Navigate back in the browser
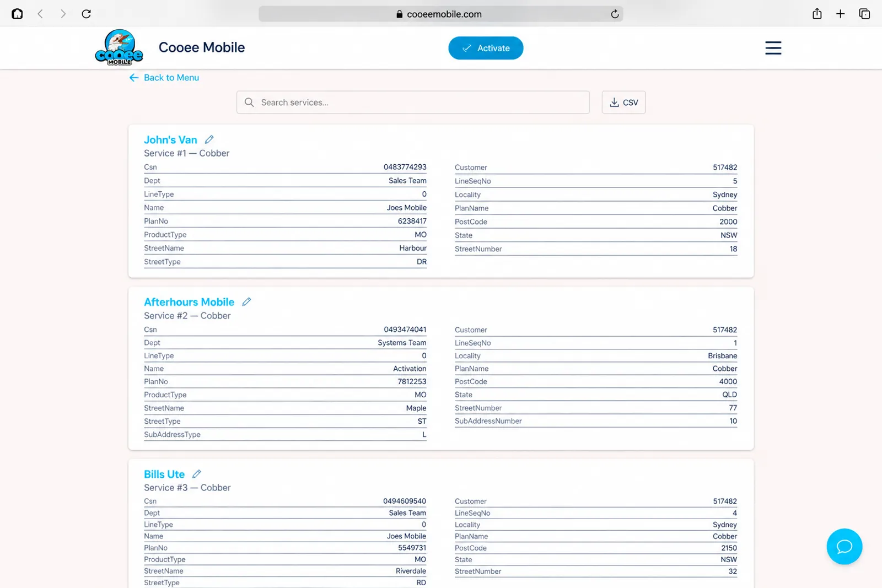The height and width of the screenshot is (588, 882). pos(40,14)
